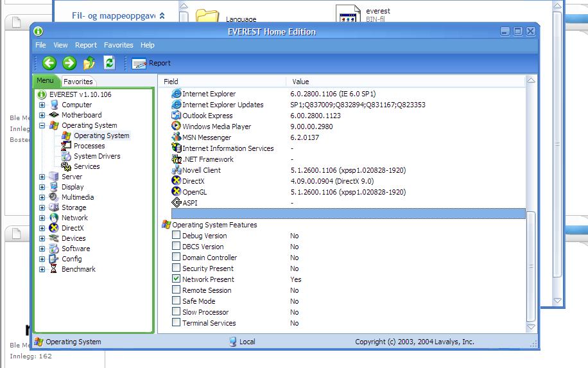The height and width of the screenshot is (368, 588).
Task: Select the Motherboard icon in the tree
Action: 54,115
